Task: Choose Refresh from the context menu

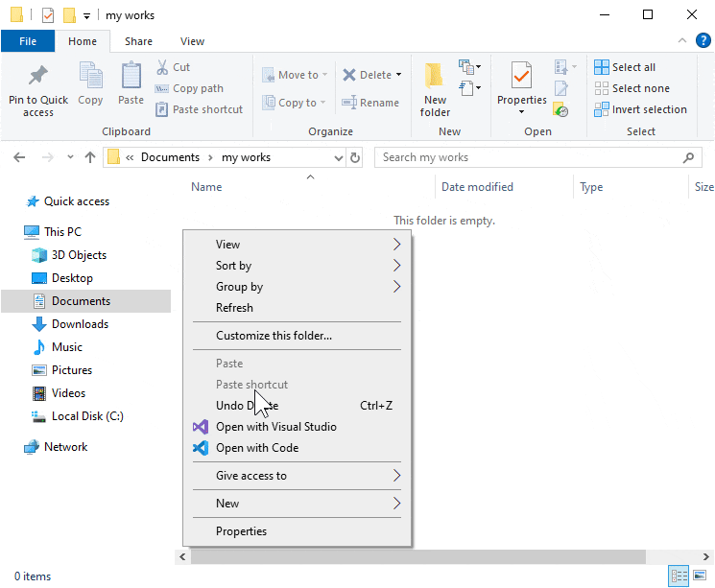Action: (x=234, y=308)
